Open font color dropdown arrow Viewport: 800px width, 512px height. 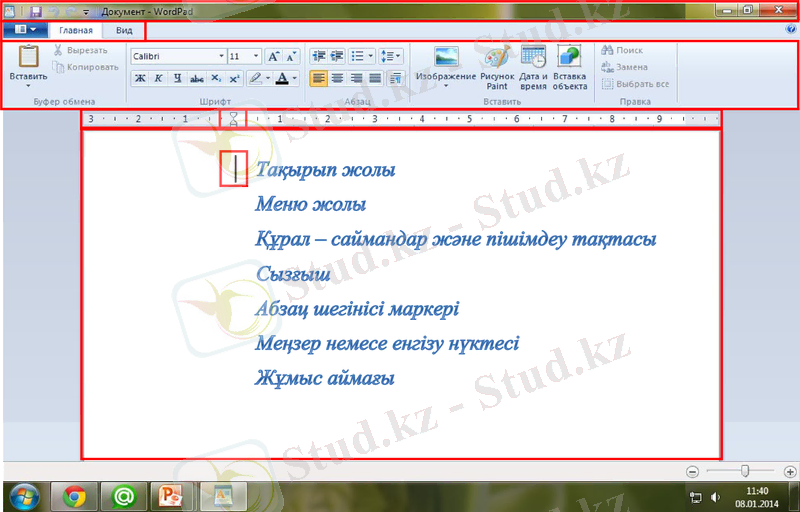[x=294, y=78]
